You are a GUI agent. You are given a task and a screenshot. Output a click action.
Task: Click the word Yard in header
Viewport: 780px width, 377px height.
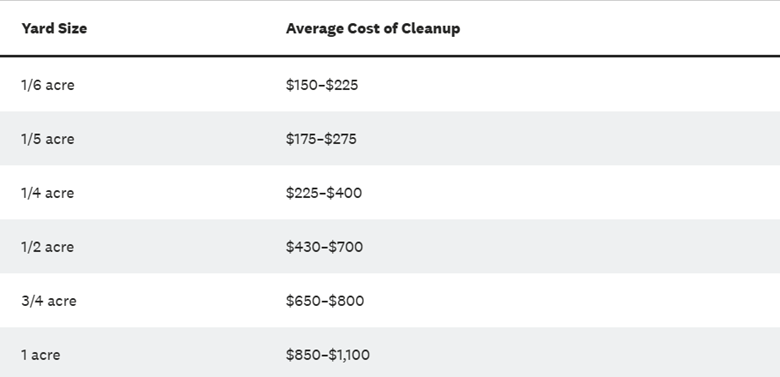tap(36, 28)
